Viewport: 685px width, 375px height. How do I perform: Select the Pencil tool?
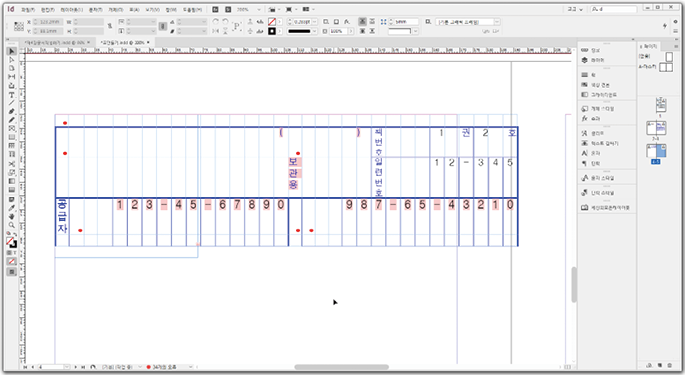point(12,120)
